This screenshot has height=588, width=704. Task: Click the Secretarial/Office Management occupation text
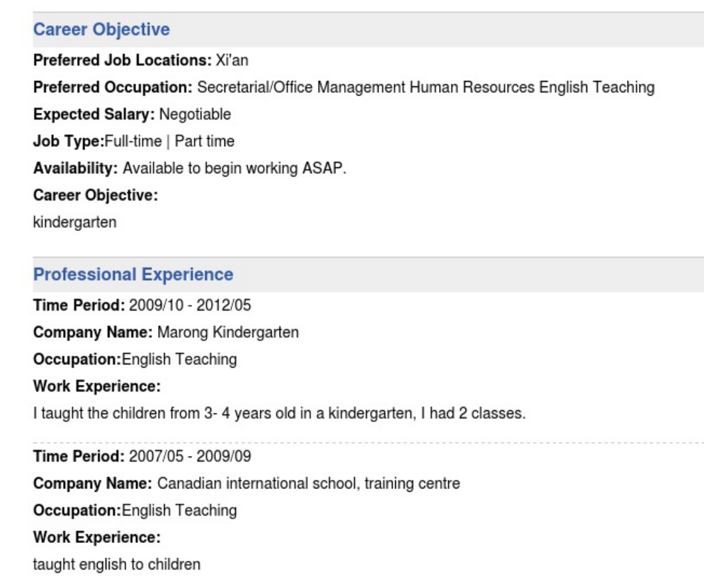(x=301, y=88)
